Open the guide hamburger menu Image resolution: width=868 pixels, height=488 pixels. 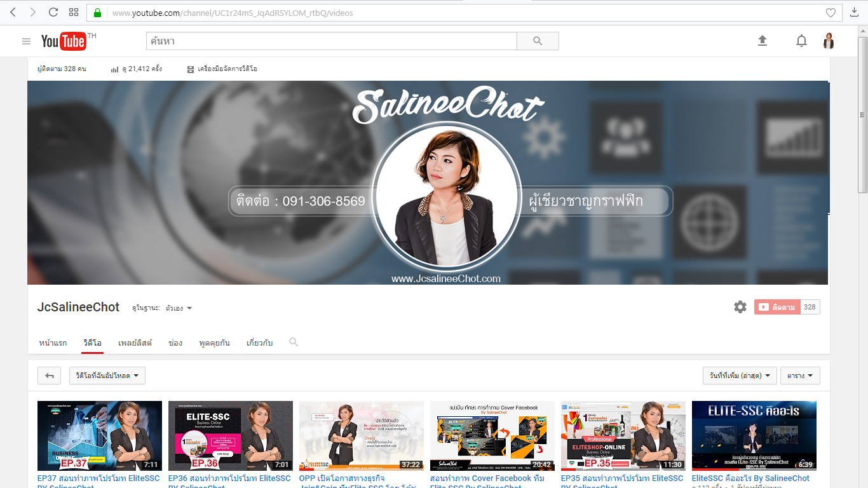pos(26,41)
